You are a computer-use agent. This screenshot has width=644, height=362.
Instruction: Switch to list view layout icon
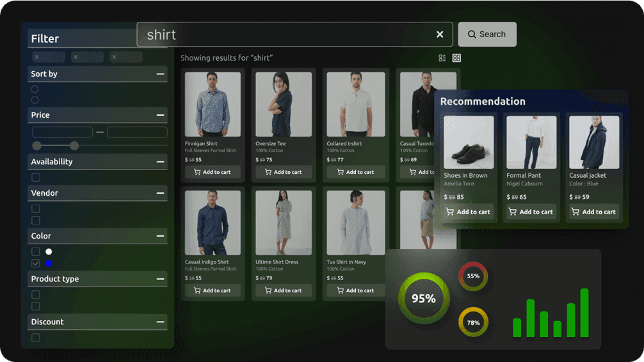coord(442,58)
